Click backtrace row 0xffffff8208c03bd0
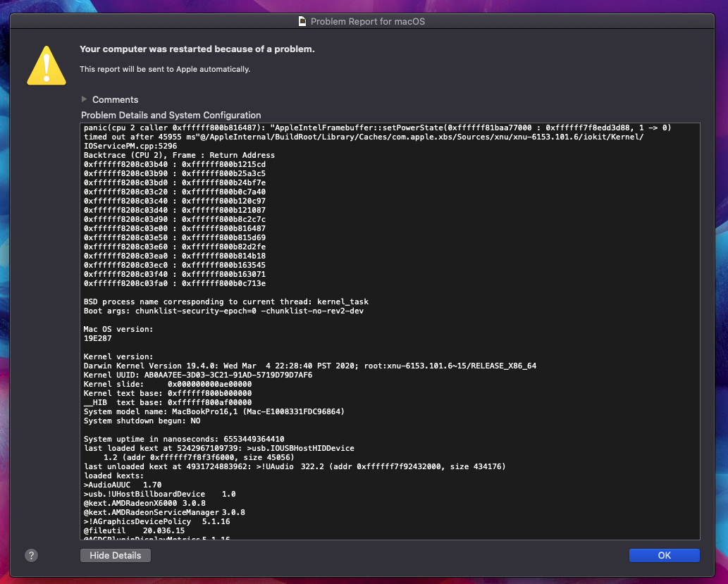This screenshot has height=584, width=728. tap(175, 182)
